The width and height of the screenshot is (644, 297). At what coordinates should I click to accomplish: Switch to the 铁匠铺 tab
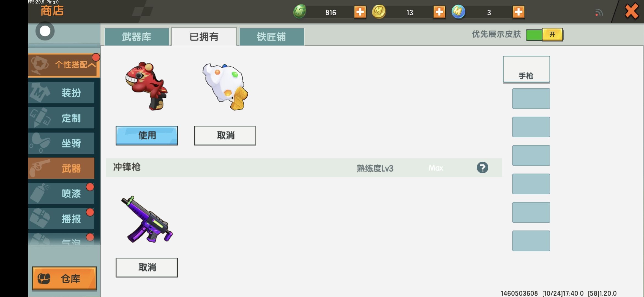coord(271,37)
